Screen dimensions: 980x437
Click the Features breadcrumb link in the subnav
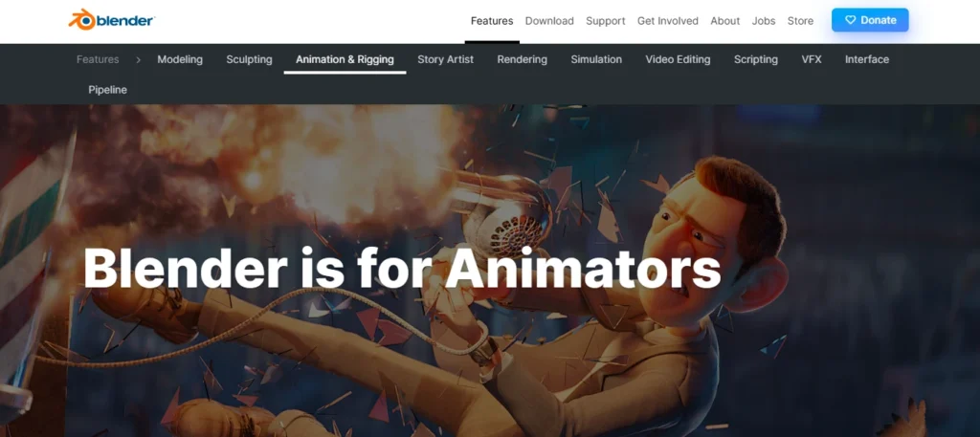click(98, 59)
